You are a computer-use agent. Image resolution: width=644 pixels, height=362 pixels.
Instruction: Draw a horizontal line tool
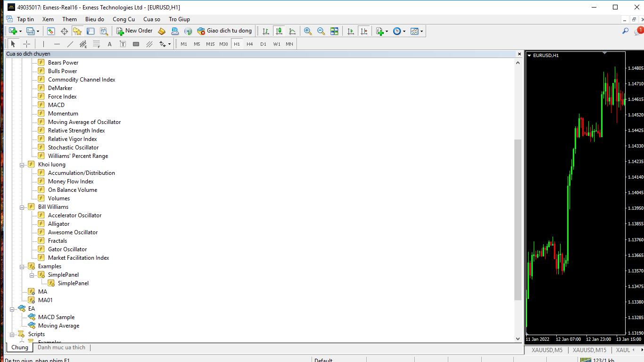pyautogui.click(x=57, y=44)
